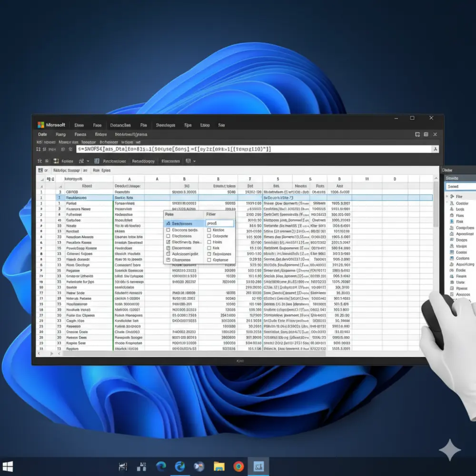The height and width of the screenshot is (476, 476).
Task: Click the filter search field containing prood
Action: pyautogui.click(x=218, y=223)
